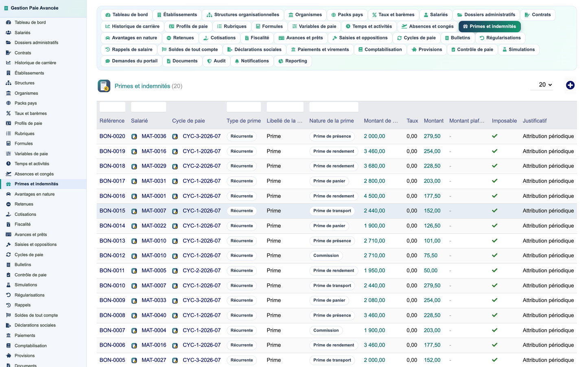Click the Temps et activités clock icon in sidebar
Viewport: 588px width, 367px height.
8,164
